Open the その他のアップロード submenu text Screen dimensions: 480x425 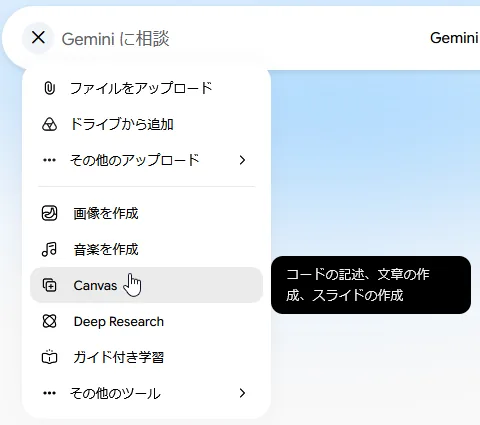pos(135,160)
